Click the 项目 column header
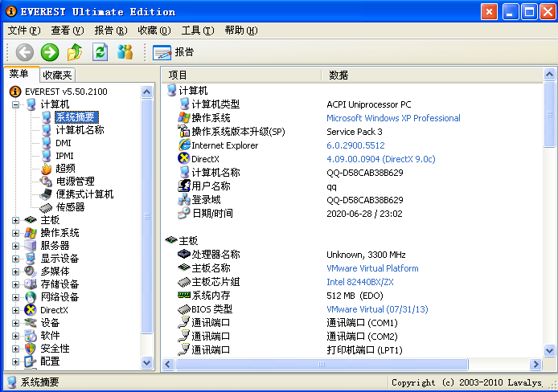Viewport: 558px width, 392px height. (242, 75)
